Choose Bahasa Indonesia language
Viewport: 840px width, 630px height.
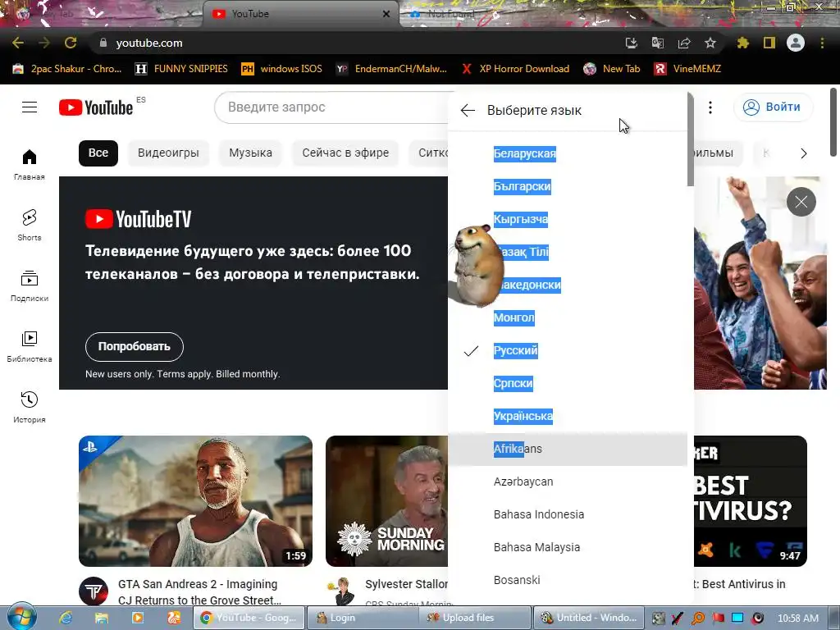click(x=568, y=514)
